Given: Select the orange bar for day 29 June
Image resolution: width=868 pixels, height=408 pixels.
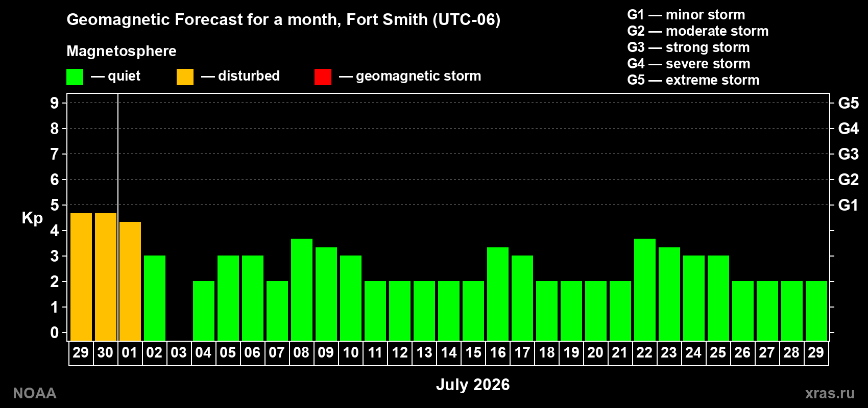Looking at the screenshot, I should click(81, 277).
